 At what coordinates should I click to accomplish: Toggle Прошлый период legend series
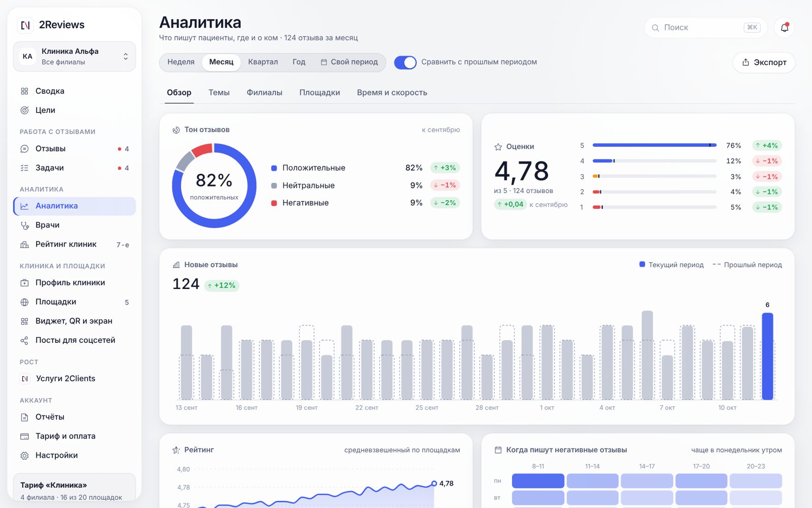[x=747, y=265]
